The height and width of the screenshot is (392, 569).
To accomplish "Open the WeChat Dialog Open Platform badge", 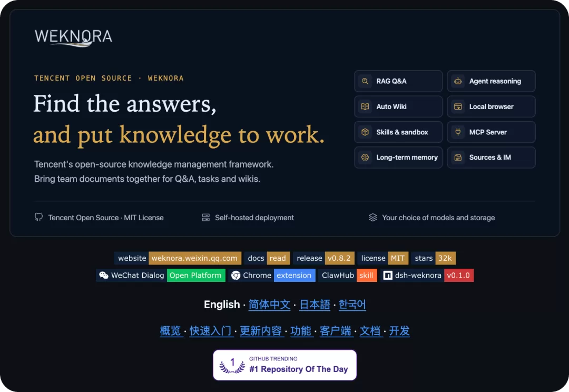I will click(x=161, y=275).
